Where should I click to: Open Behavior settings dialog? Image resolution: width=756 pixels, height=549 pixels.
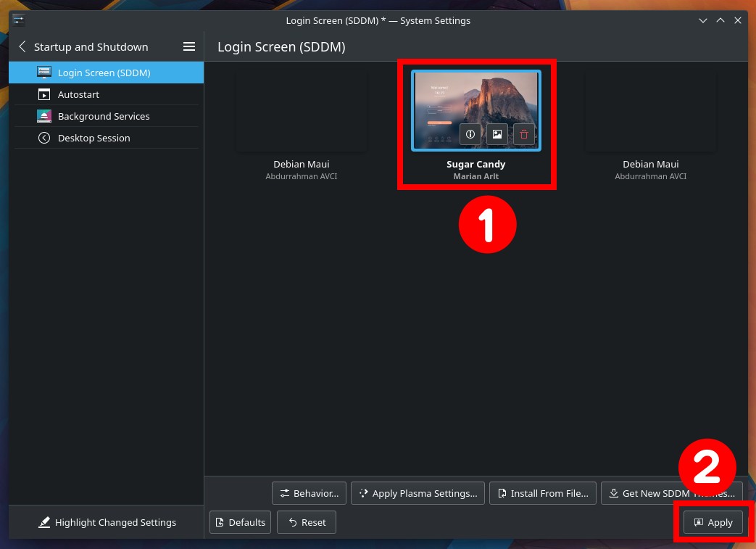[309, 494]
